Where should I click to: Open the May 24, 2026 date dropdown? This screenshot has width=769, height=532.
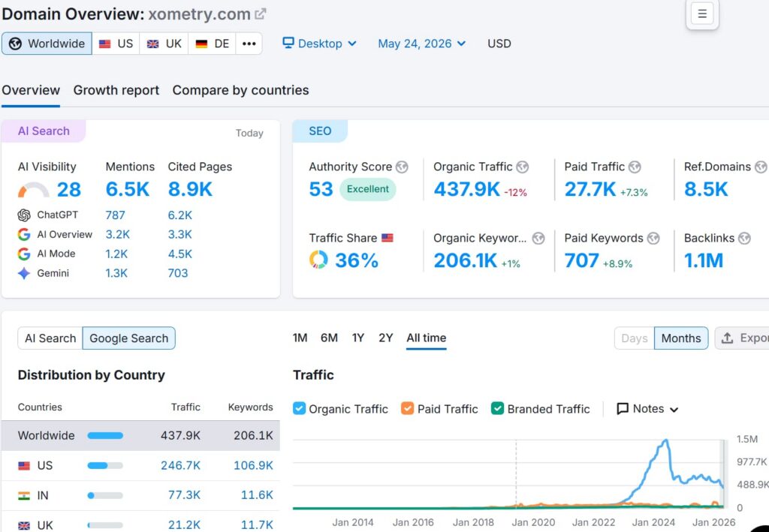click(421, 44)
